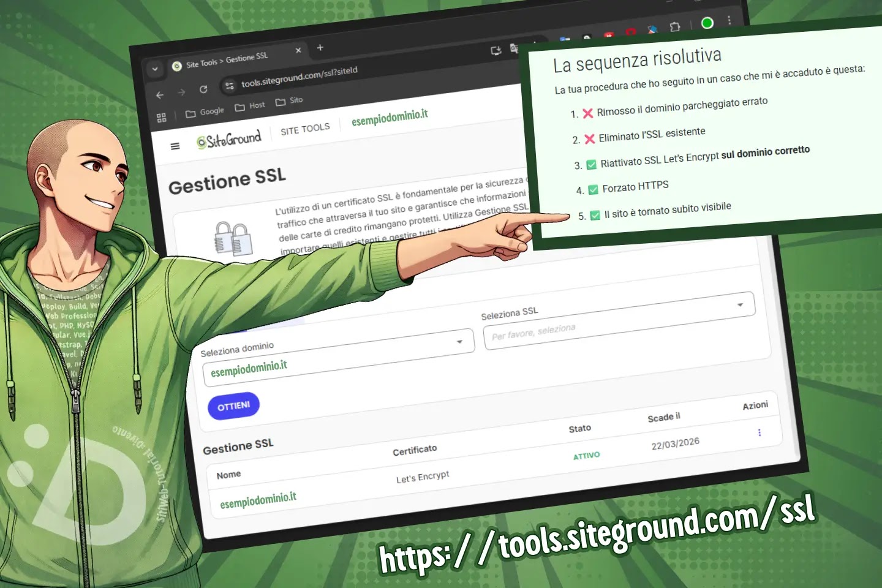Image resolution: width=882 pixels, height=588 pixels.
Task: Open the Chrome three-dot menu
Action: pos(729,20)
